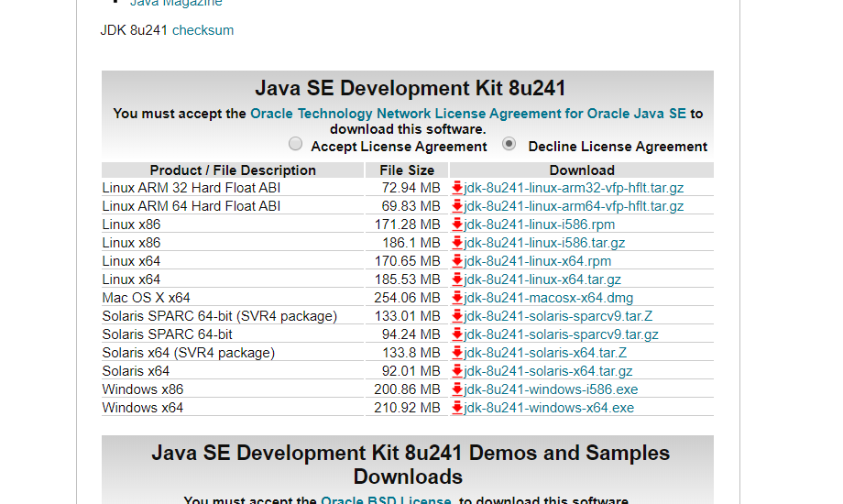This screenshot has height=504, width=843.
Task: Click the File Size column header
Action: 407,170
